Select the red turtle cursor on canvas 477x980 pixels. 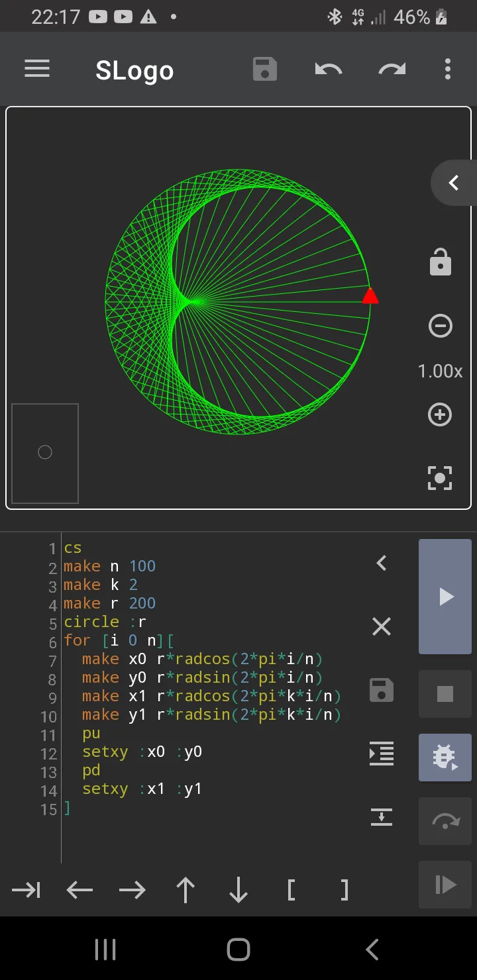(370, 295)
